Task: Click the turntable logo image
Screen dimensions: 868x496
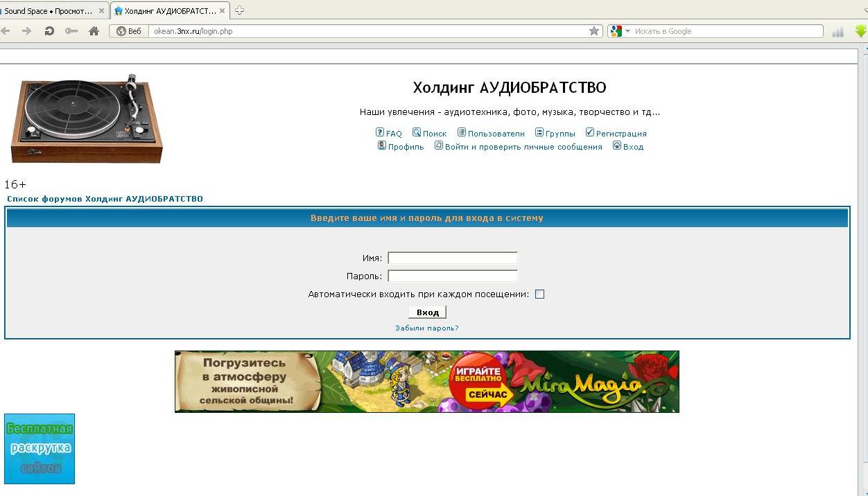Action: pos(87,118)
